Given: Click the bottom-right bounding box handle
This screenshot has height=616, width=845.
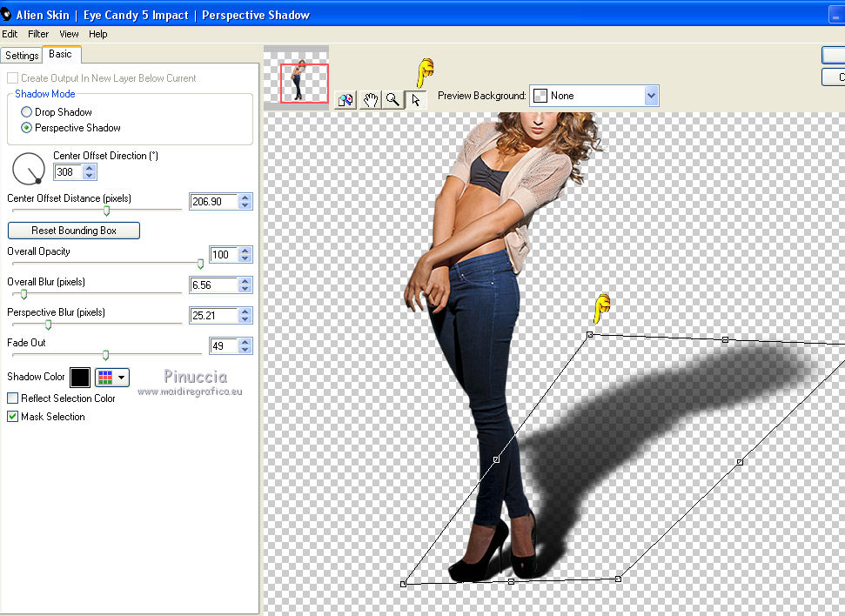Looking at the screenshot, I should click(x=618, y=579).
